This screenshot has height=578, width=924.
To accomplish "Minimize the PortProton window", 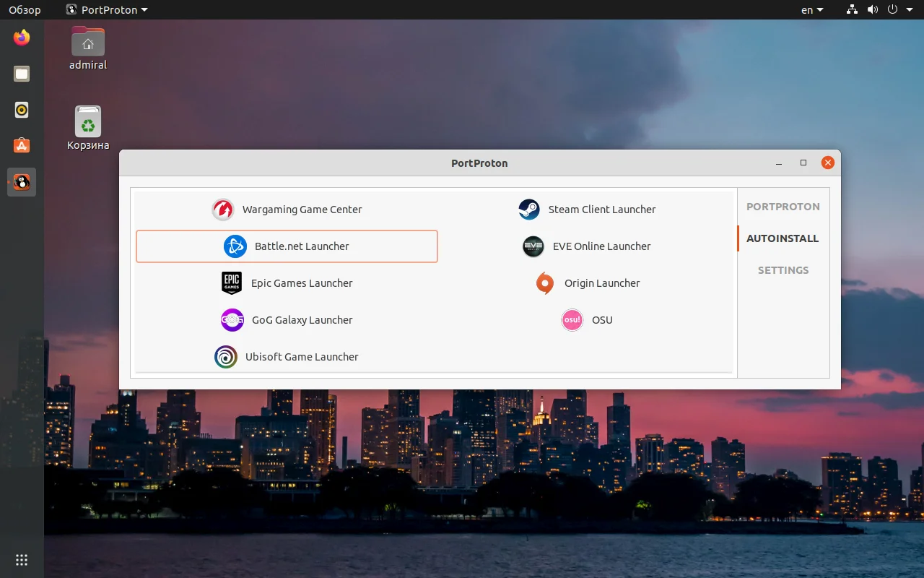I will coord(779,163).
